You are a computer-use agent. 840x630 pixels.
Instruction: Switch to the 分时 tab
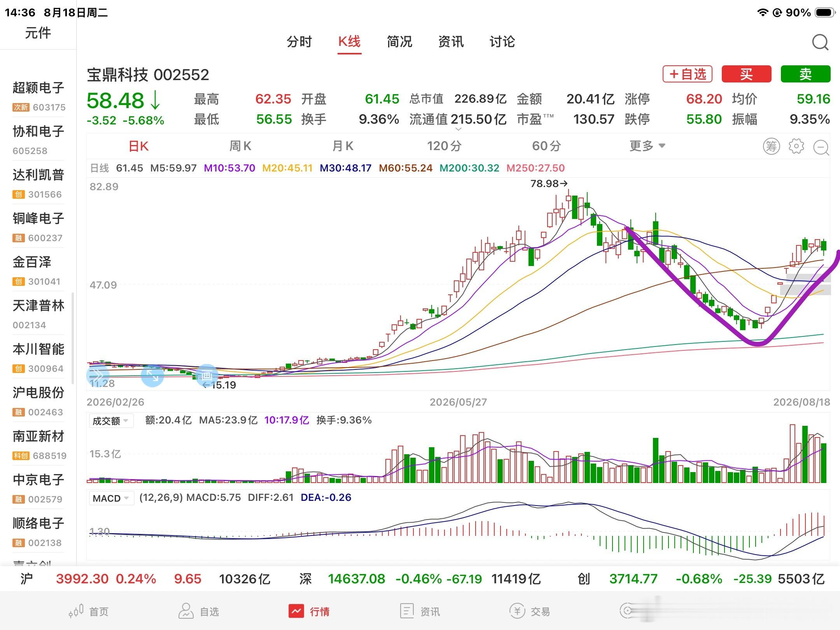299,42
